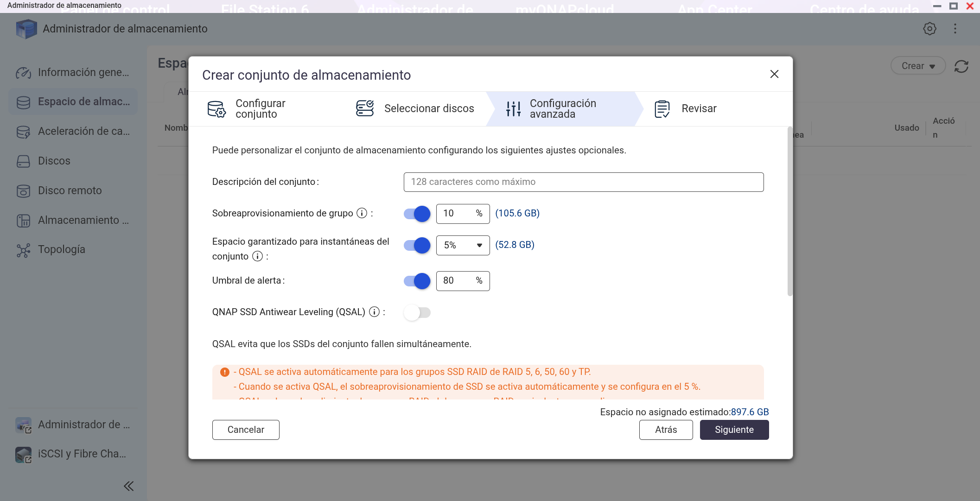980x501 pixels.
Task: Enable the QNAP SSD Antiwear Leveling toggle
Action: [417, 312]
